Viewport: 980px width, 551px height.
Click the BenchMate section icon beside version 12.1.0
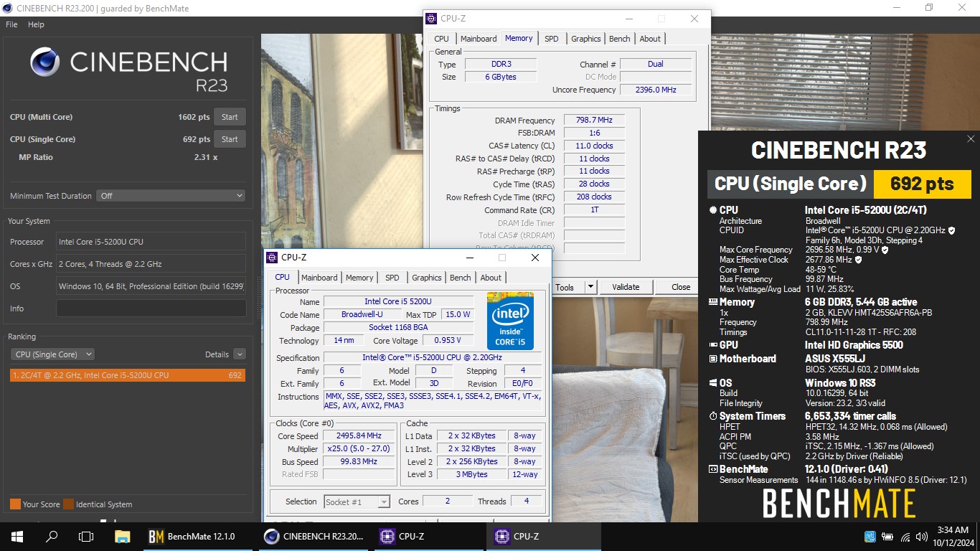pos(712,469)
